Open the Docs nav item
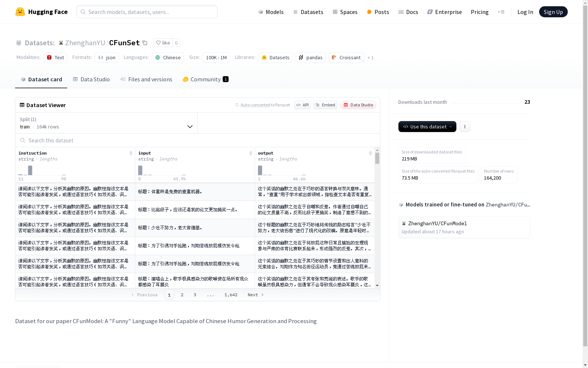 tap(408, 12)
